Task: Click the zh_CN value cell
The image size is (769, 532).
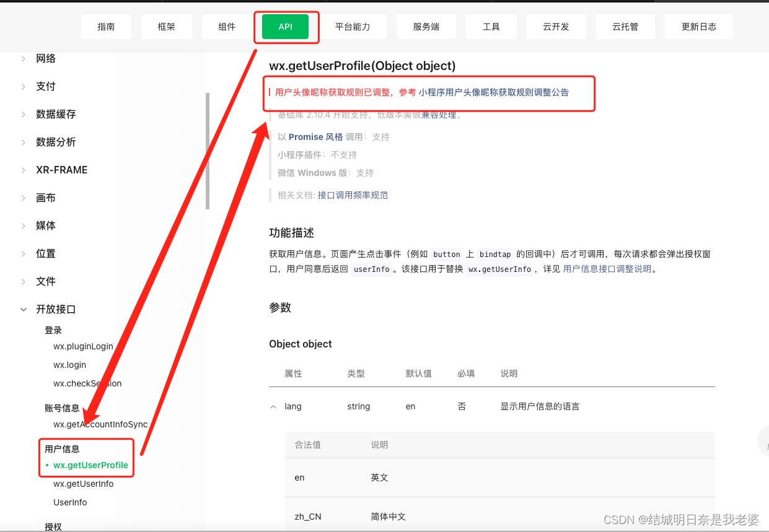Action: coord(308,517)
